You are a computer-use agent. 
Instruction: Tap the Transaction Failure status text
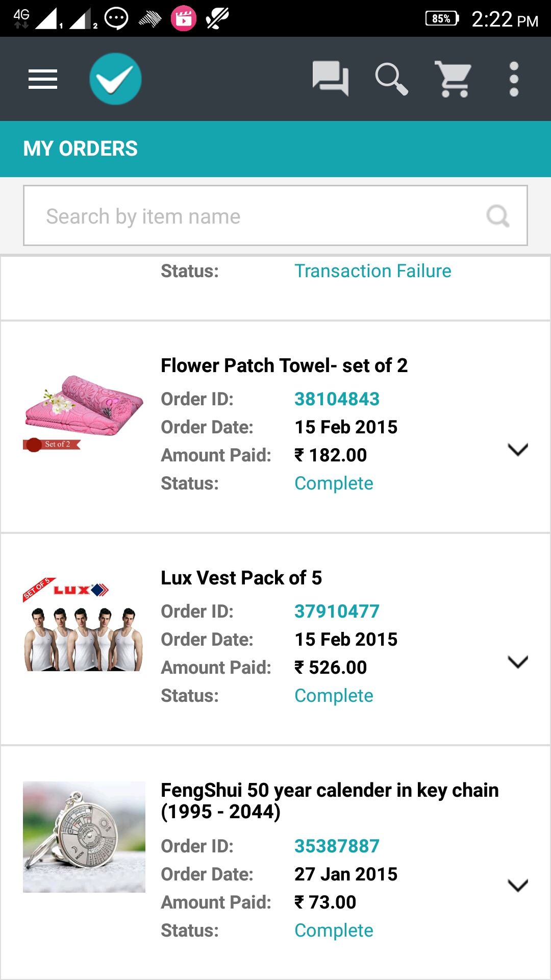(x=372, y=271)
